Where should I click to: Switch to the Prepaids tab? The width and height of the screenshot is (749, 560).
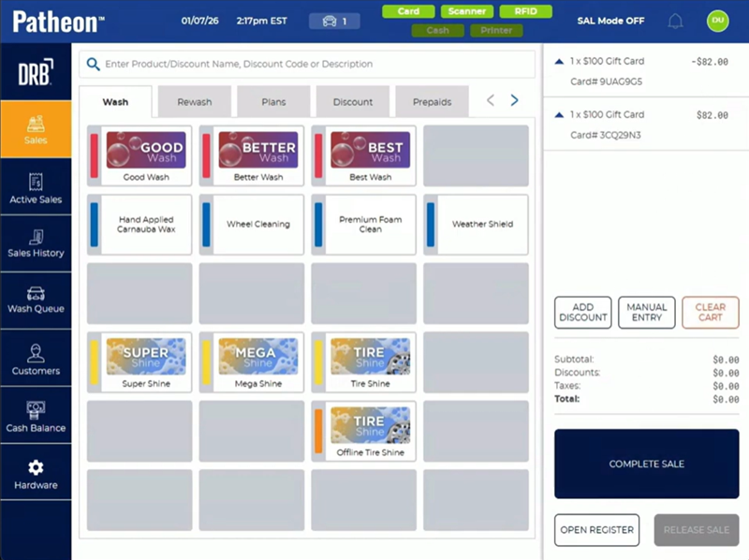pyautogui.click(x=432, y=102)
